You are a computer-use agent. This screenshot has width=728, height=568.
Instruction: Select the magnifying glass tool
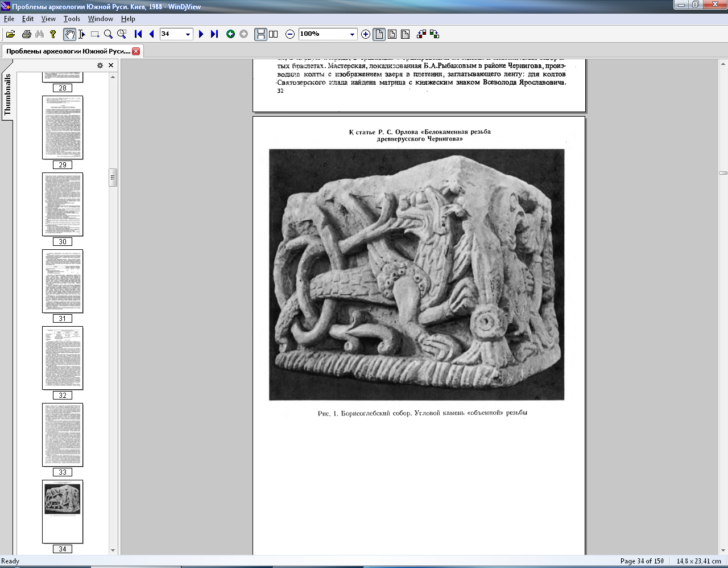pyautogui.click(x=108, y=34)
